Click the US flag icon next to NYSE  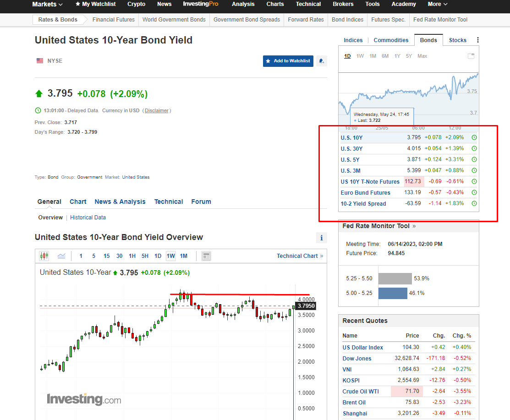(40, 61)
